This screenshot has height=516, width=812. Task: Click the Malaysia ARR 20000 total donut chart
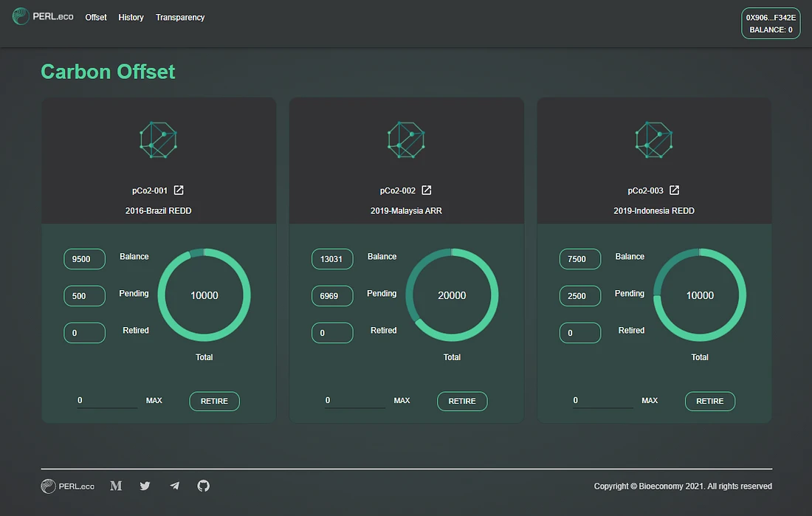coord(452,295)
